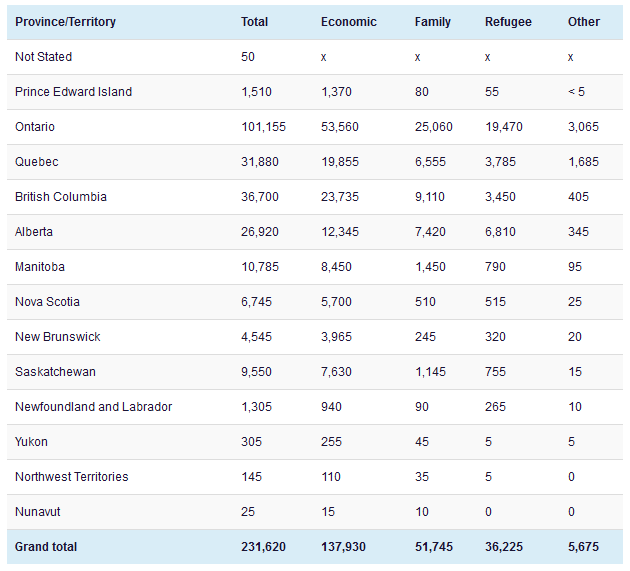
Task: Select the Nunavut row label
Action: point(37,512)
